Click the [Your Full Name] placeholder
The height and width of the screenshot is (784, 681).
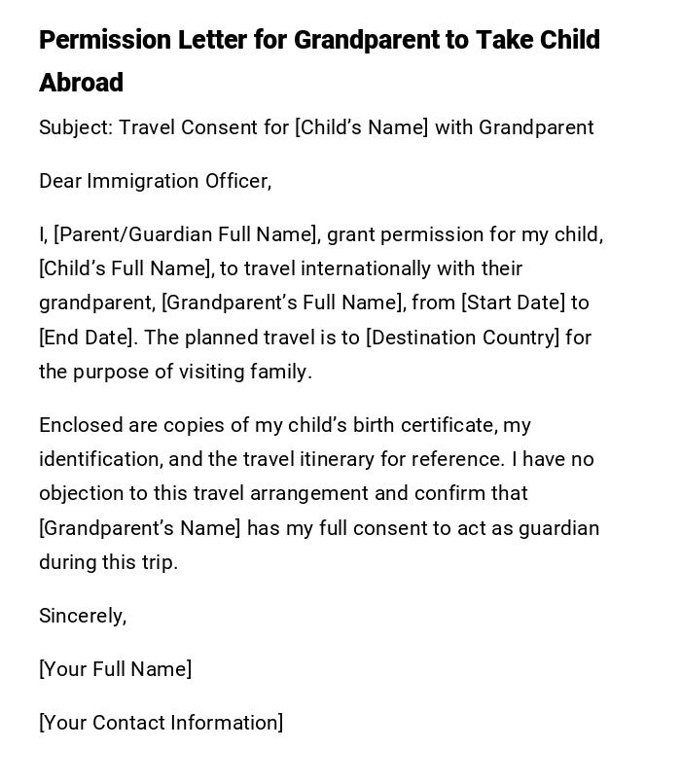[115, 669]
